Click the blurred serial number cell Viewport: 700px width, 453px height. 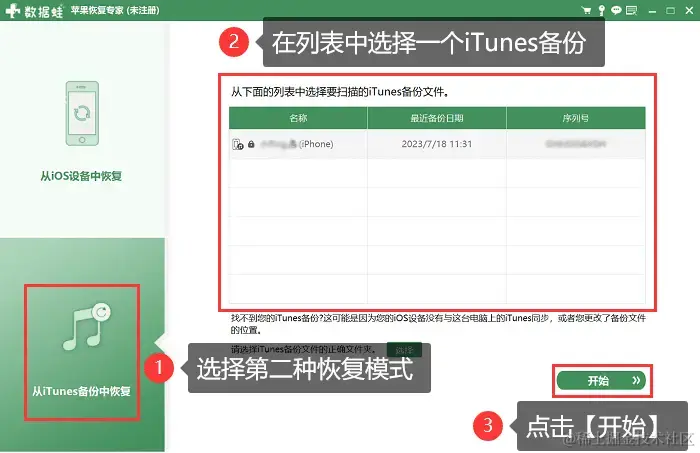[x=576, y=144]
